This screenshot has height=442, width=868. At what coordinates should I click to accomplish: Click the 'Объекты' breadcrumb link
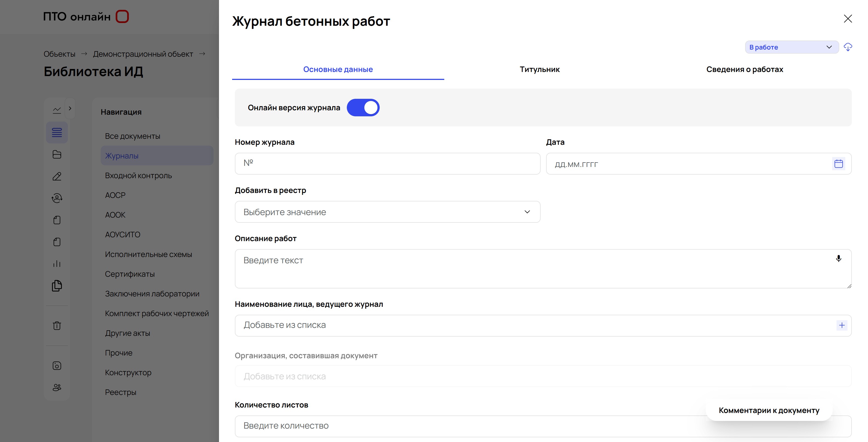pyautogui.click(x=59, y=54)
